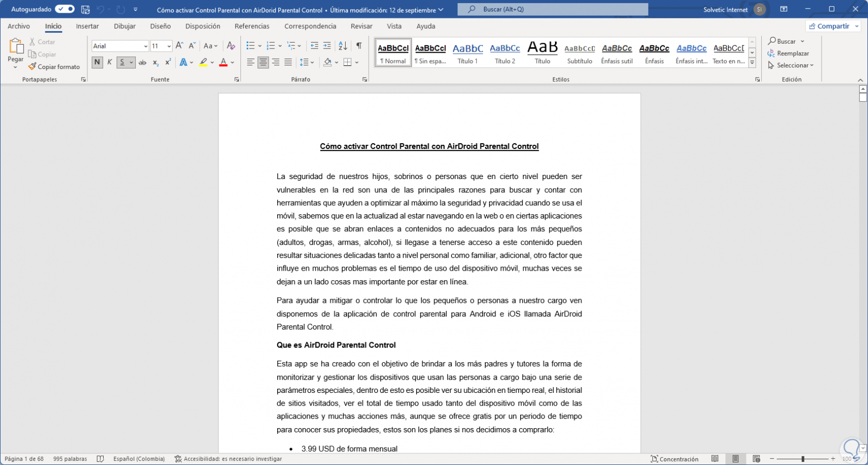Open the font name Arial dropdown
This screenshot has width=868, height=465.
pos(146,46)
